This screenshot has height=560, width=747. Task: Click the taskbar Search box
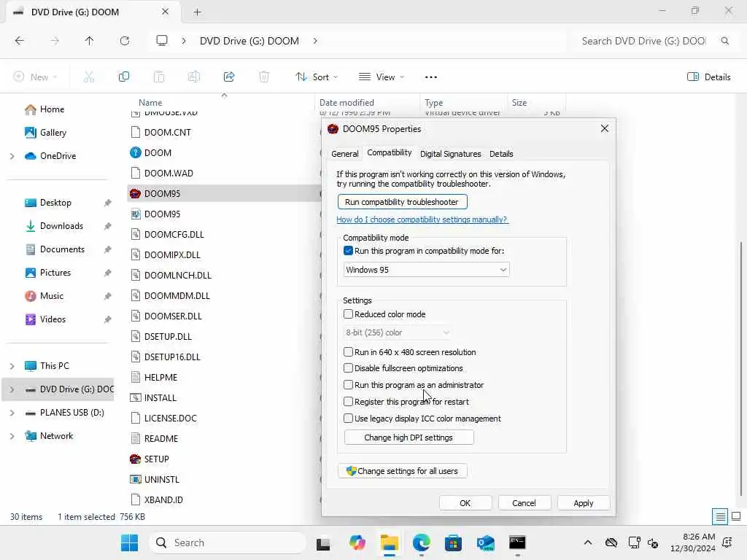[x=228, y=542]
